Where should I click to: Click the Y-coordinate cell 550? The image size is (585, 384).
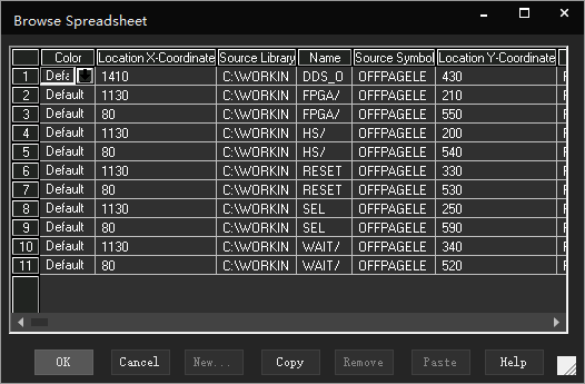coord(497,114)
